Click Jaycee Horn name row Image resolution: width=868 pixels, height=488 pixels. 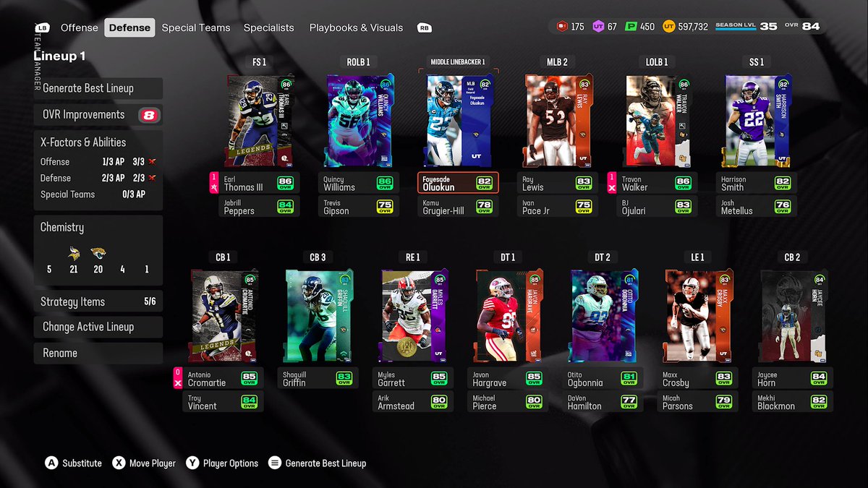[794, 378]
